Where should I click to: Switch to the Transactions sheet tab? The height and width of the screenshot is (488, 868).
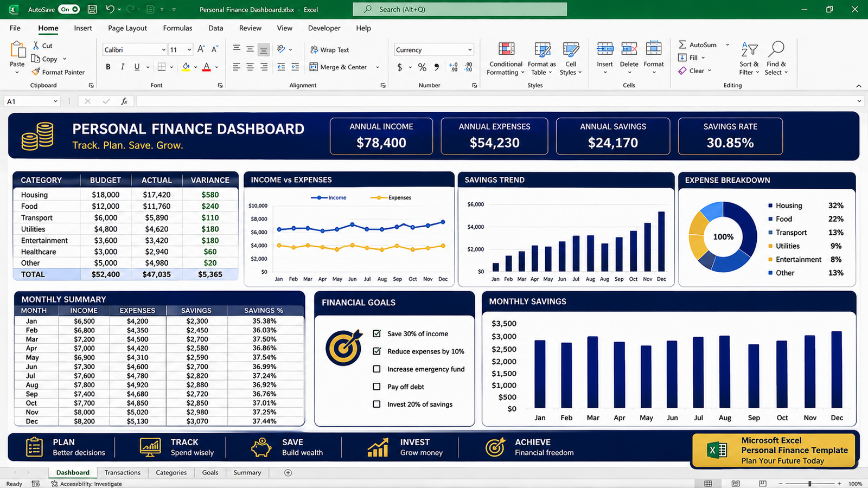tap(123, 472)
